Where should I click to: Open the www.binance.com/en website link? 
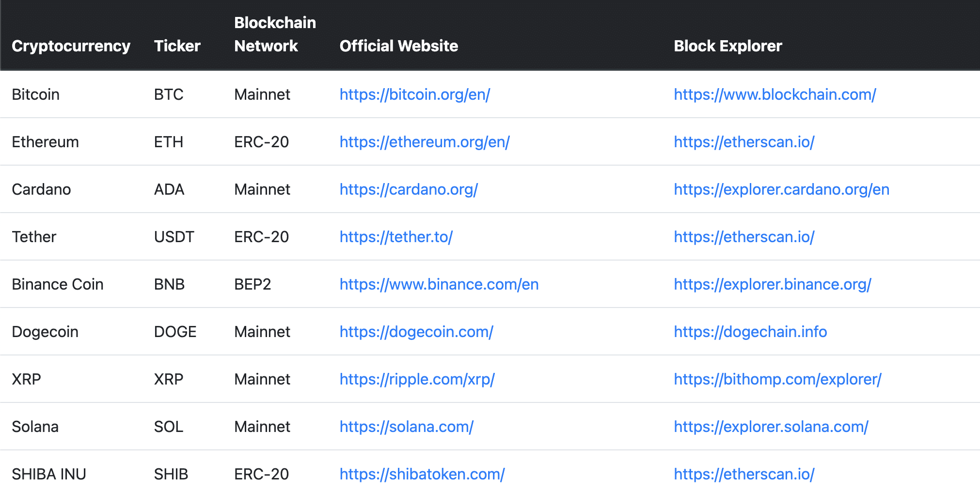(x=439, y=284)
